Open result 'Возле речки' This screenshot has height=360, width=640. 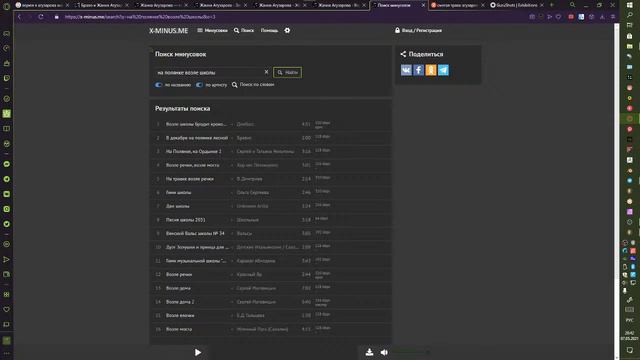coord(179,274)
